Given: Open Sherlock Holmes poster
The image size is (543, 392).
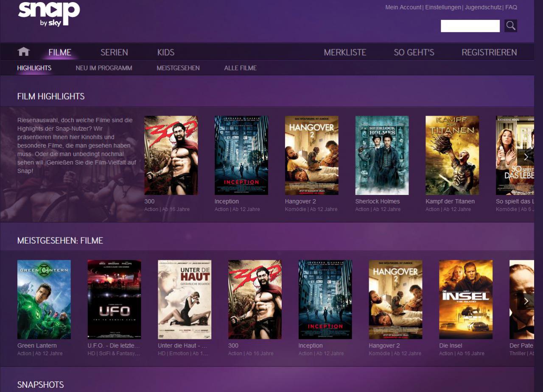Looking at the screenshot, I should tap(382, 155).
